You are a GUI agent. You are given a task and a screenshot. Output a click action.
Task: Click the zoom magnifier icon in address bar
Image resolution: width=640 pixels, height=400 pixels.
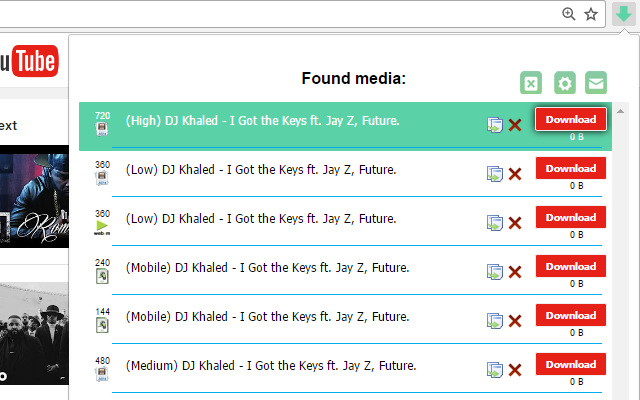[569, 14]
